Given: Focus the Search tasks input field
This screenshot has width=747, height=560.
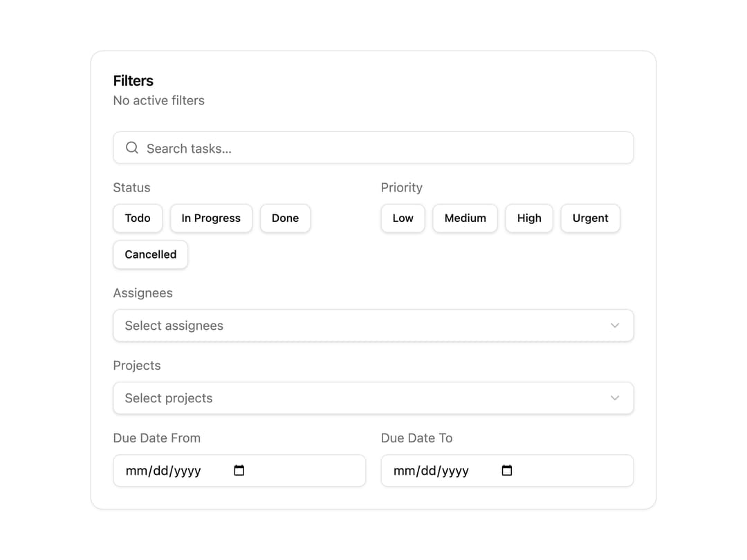Looking at the screenshot, I should coord(373,148).
